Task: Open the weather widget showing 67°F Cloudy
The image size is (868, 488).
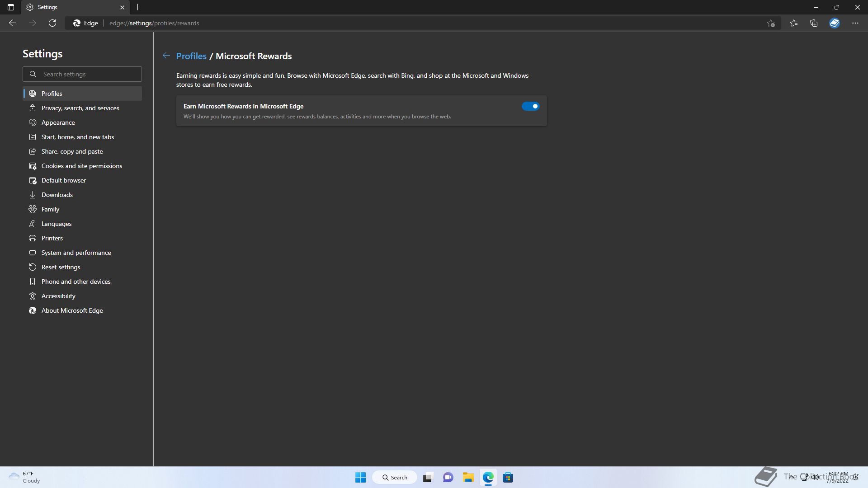Action: click(25, 477)
